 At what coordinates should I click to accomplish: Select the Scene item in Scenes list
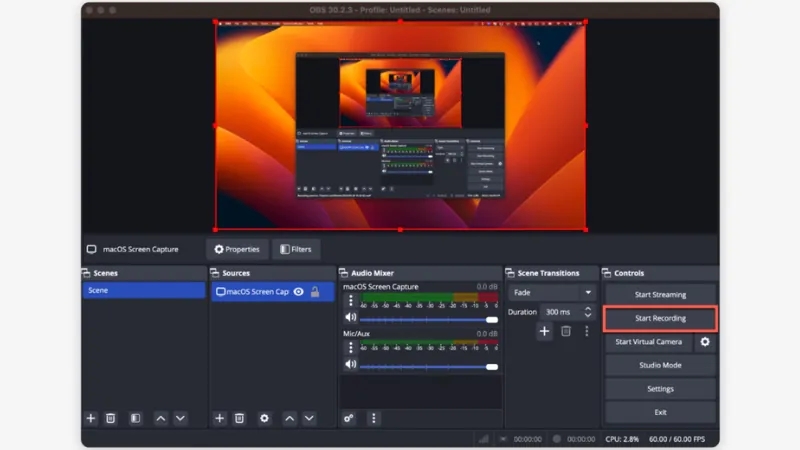pos(144,290)
